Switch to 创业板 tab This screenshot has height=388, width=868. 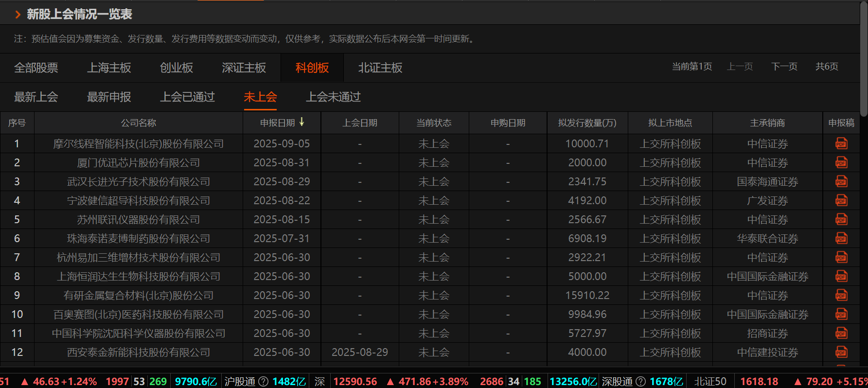(177, 68)
